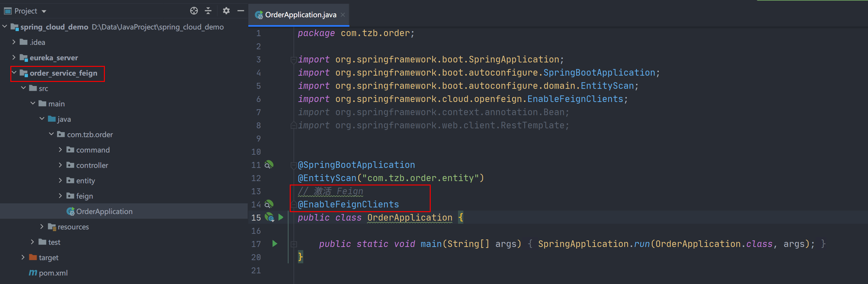This screenshot has width=868, height=284.
Task: Close the OrderApplication.java tab
Action: point(343,15)
